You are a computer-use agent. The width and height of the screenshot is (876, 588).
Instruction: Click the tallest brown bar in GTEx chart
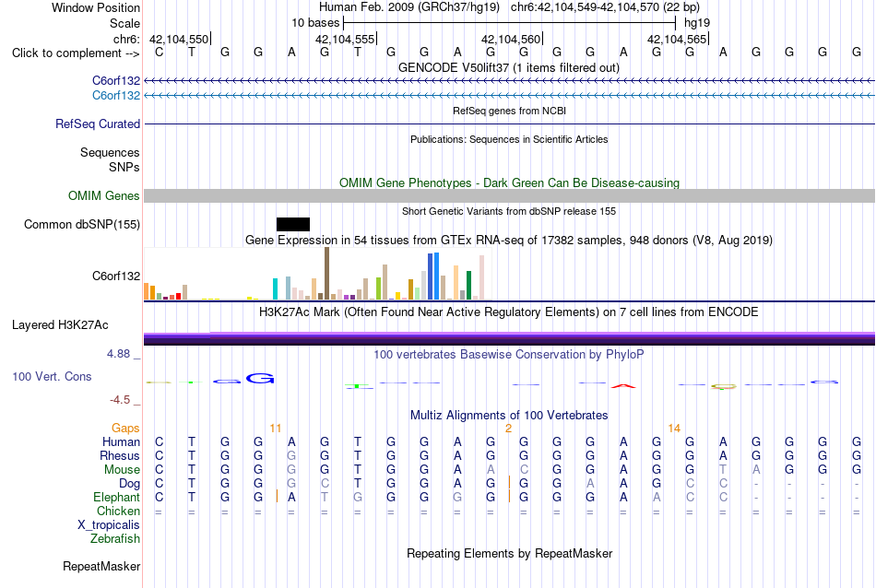pyautogui.click(x=326, y=274)
